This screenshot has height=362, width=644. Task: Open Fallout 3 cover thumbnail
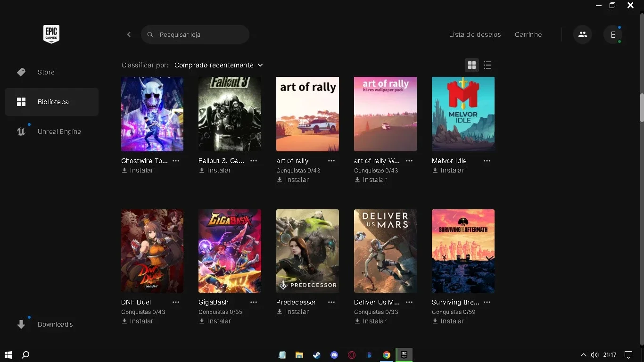point(230,114)
